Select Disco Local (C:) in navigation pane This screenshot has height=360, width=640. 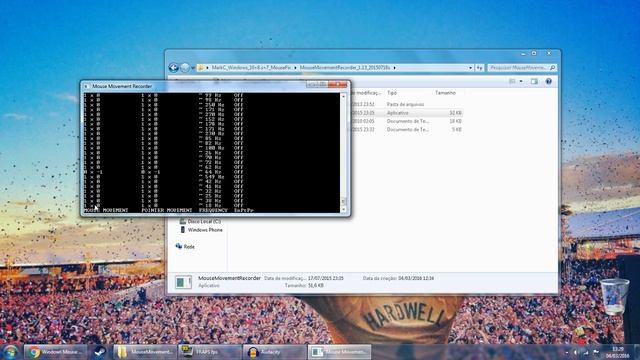pos(200,221)
